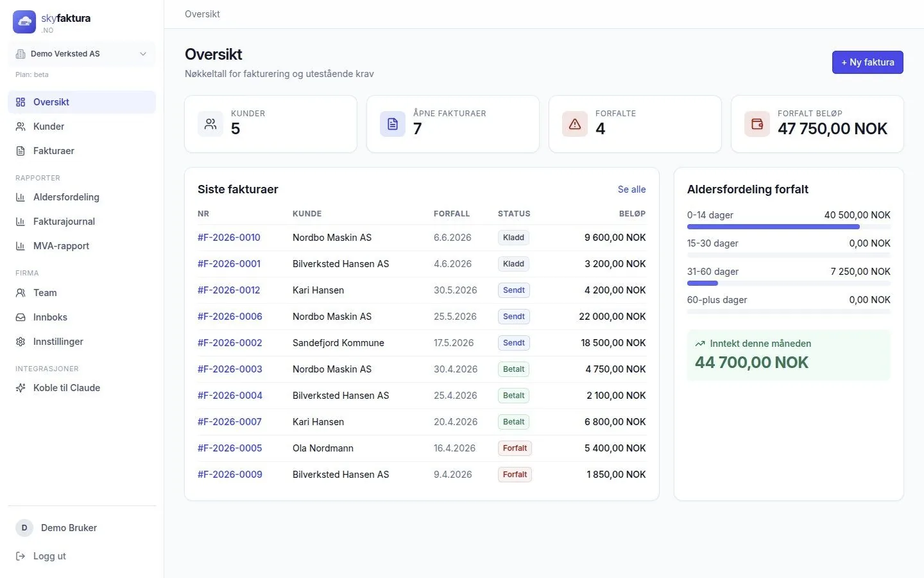This screenshot has width=924, height=578.
Task: Click the Se alle link
Action: point(632,189)
